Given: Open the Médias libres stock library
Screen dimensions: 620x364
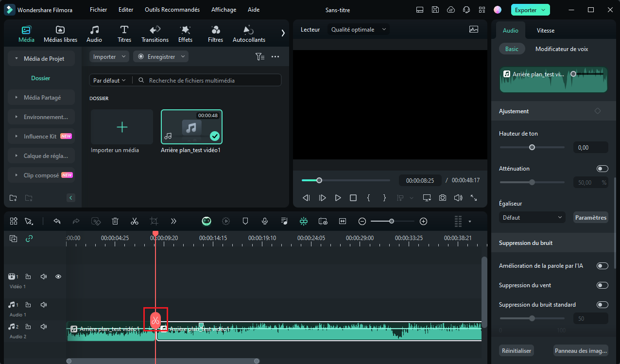Looking at the screenshot, I should [60, 34].
